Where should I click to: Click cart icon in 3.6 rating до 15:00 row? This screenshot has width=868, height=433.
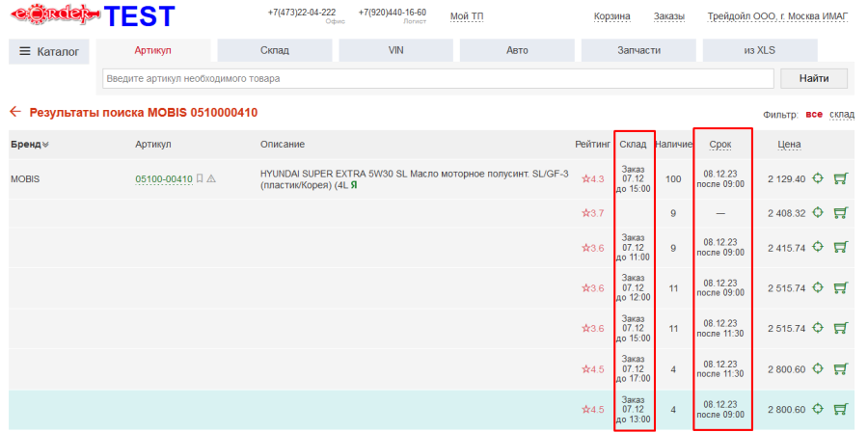coord(840,328)
